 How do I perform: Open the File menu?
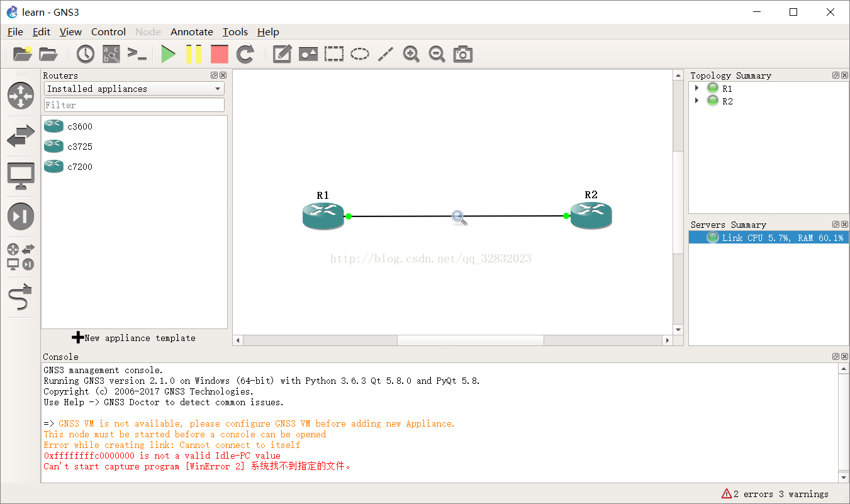[15, 31]
